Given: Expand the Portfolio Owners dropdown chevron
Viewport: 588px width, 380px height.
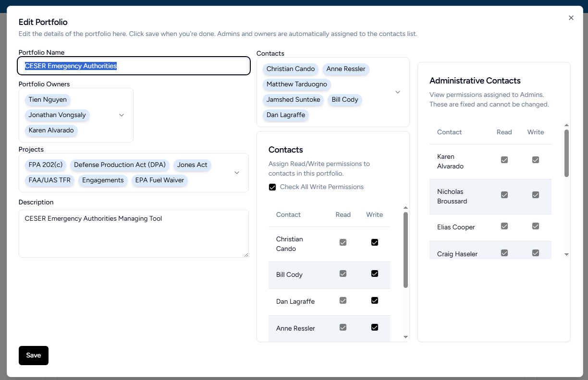Looking at the screenshot, I should point(122,115).
